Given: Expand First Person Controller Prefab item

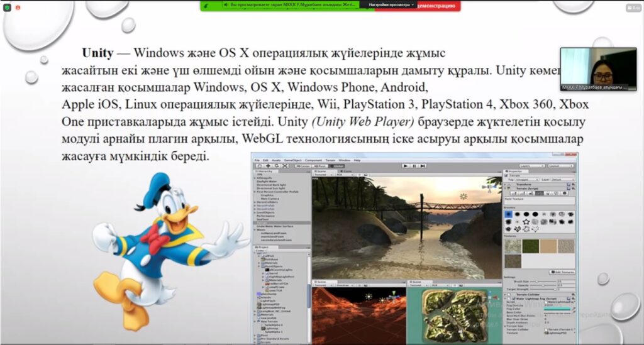Looking at the screenshot, I should (x=255, y=192).
